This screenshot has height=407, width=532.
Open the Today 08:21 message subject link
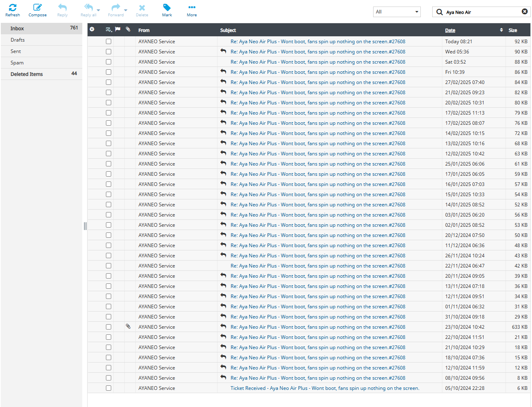[318, 41]
